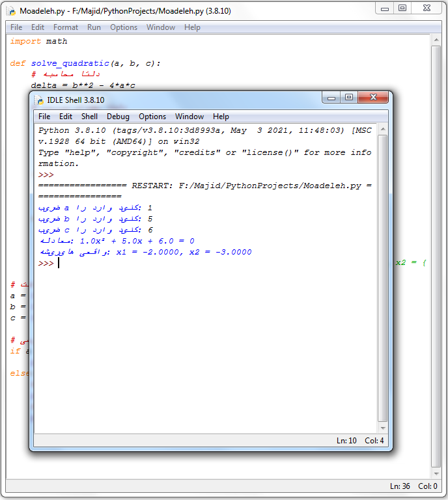448x500 pixels.
Task: Minimize the IDLE Shell window
Action: click(x=331, y=98)
